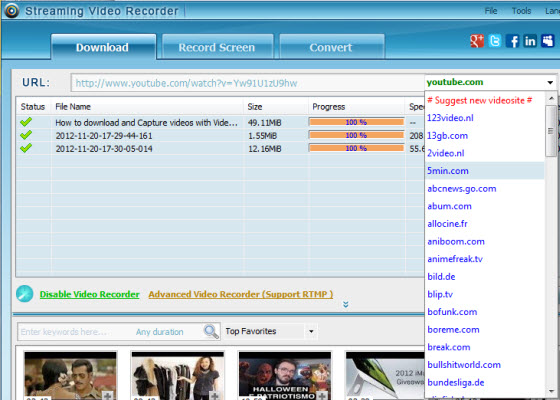
Task: Click Disable Video Recorder link
Action: point(89,294)
